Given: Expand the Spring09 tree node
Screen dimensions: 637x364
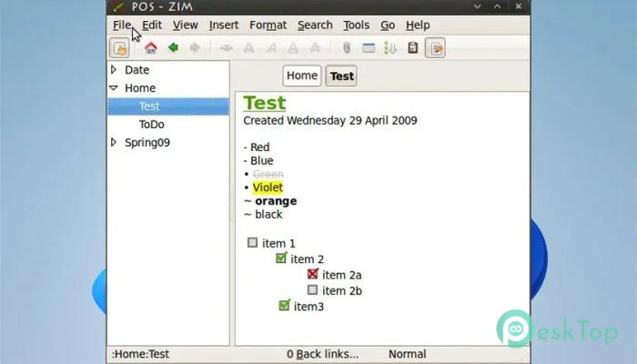Looking at the screenshot, I should pyautogui.click(x=114, y=142).
